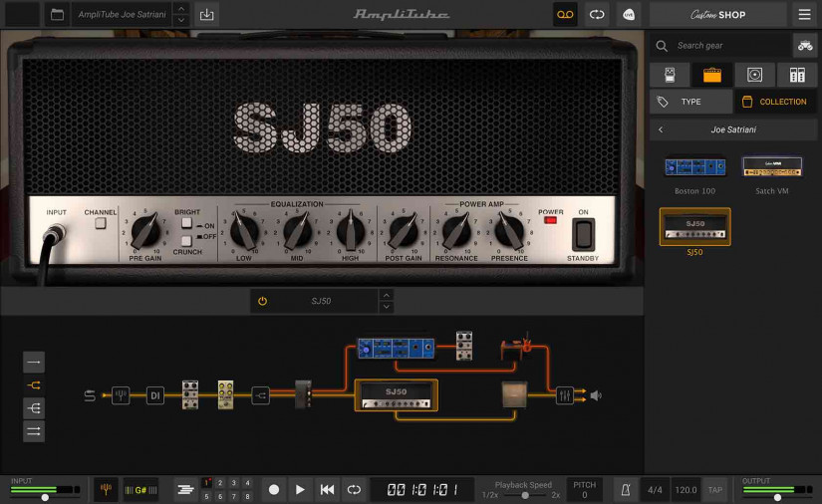This screenshot has width=822, height=504.
Task: Choose the two-way split routing icon
Action: pyautogui.click(x=34, y=385)
